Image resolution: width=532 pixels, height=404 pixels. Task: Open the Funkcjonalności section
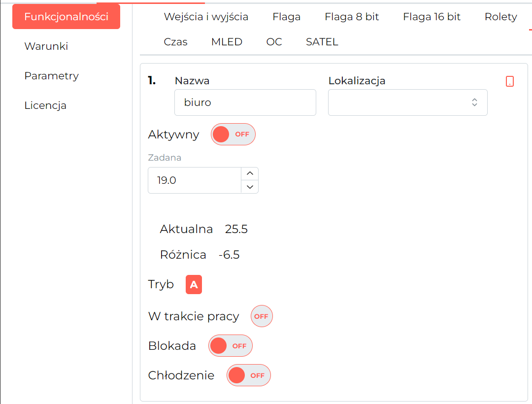point(66,17)
